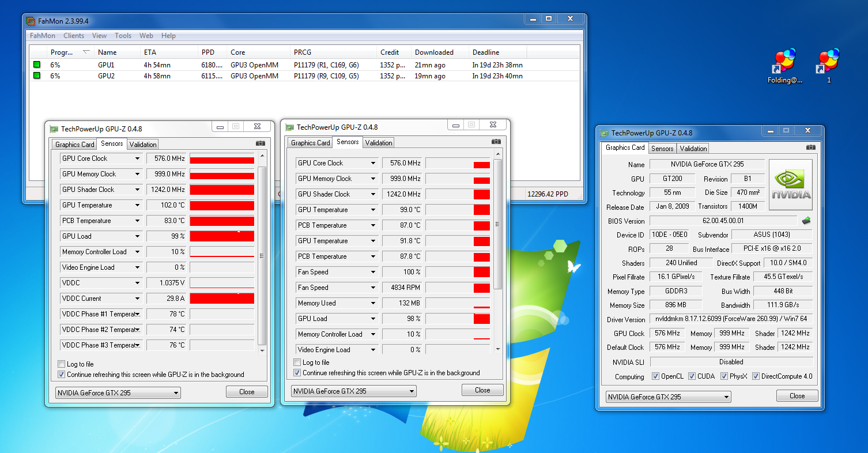Uncheck Continue refreshing in GPU-Z window with Fan Speed sensors

tap(297, 373)
